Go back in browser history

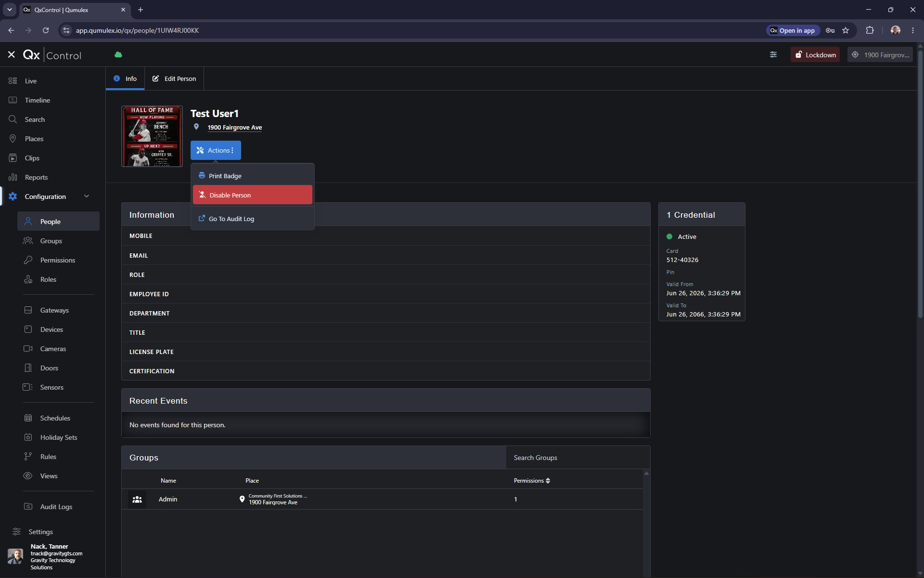coord(11,30)
